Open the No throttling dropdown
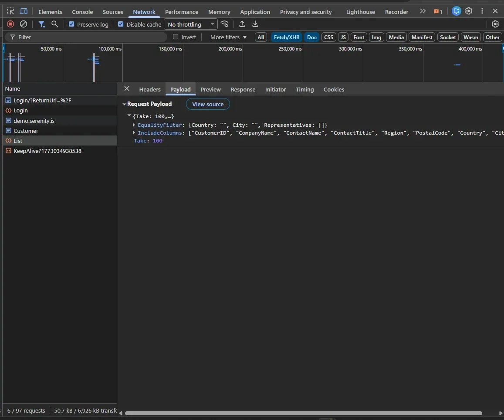Image resolution: width=504 pixels, height=420 pixels. 190,24
